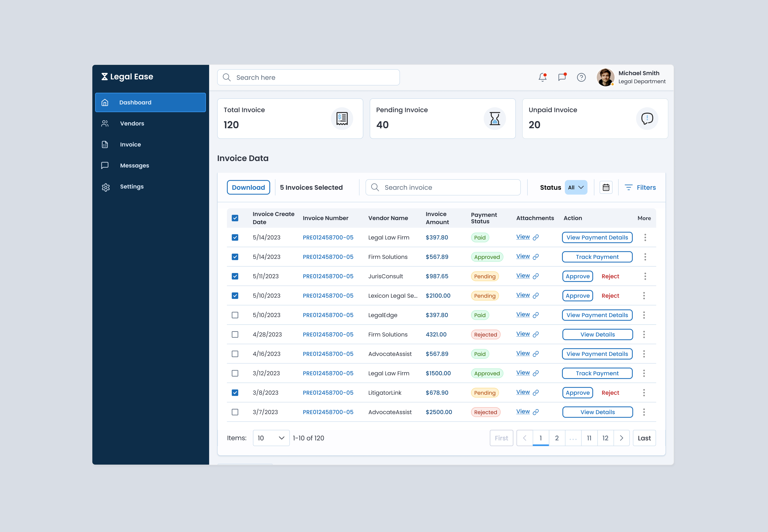Select the Invoice icon in the sidebar

(105, 144)
